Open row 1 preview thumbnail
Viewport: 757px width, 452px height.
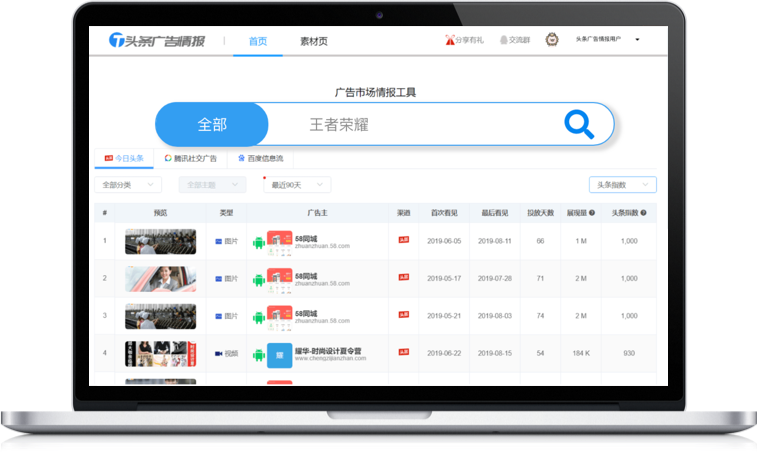pos(160,241)
